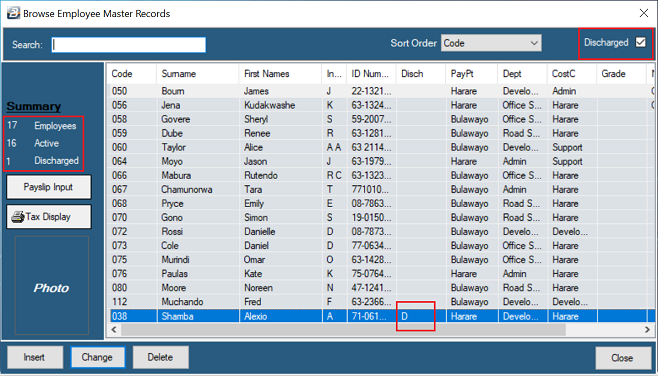
Task: Click Develo... cost centre in Rossi's row
Action: 570,232
